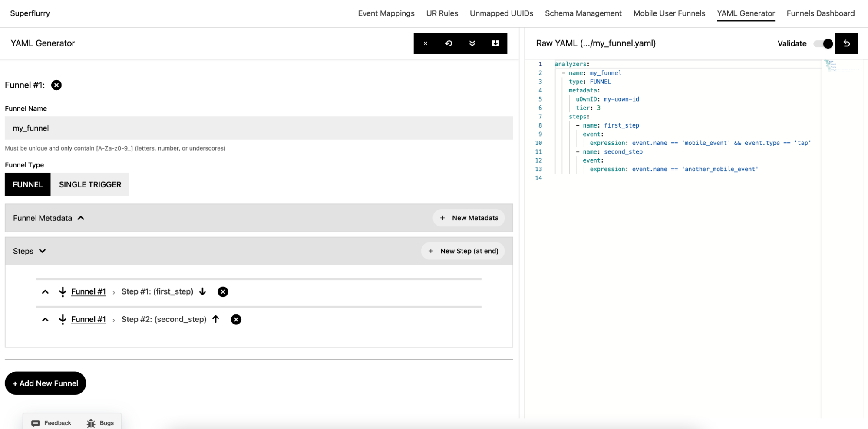The width and height of the screenshot is (868, 429).
Task: Click the Funnel Name input field
Action: tap(259, 128)
